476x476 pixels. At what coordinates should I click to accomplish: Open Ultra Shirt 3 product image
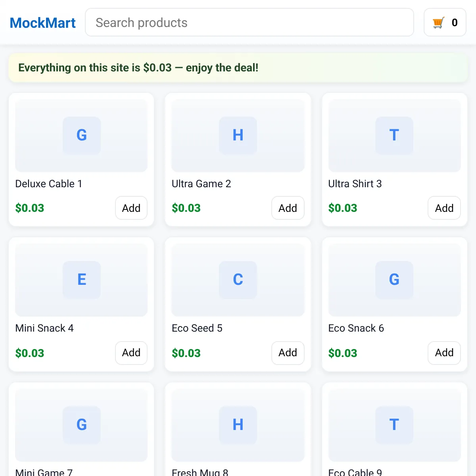tap(394, 136)
